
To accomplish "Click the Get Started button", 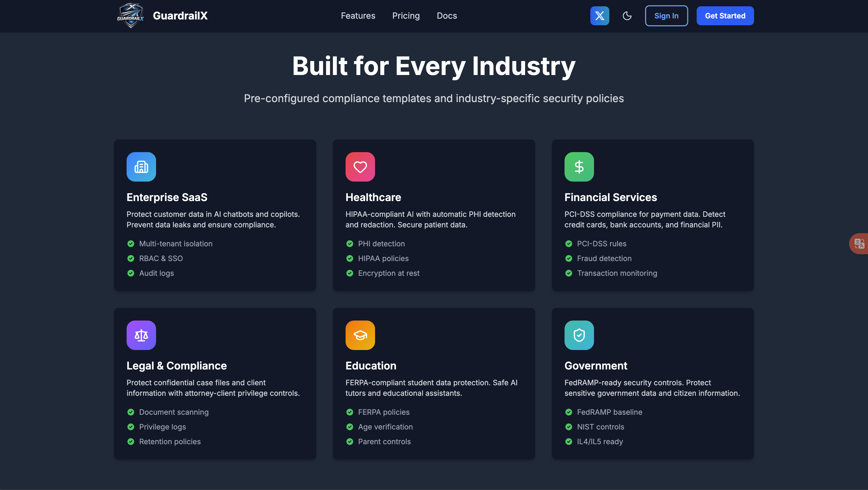I will pyautogui.click(x=725, y=16).
